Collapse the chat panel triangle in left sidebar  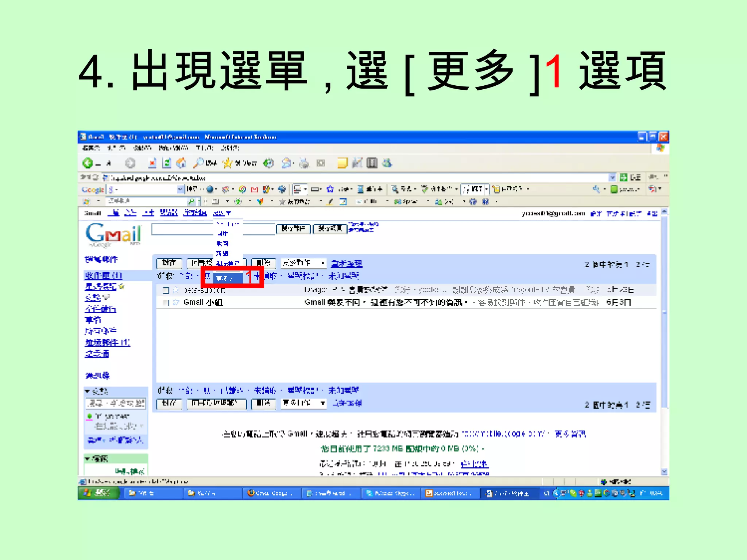87,391
